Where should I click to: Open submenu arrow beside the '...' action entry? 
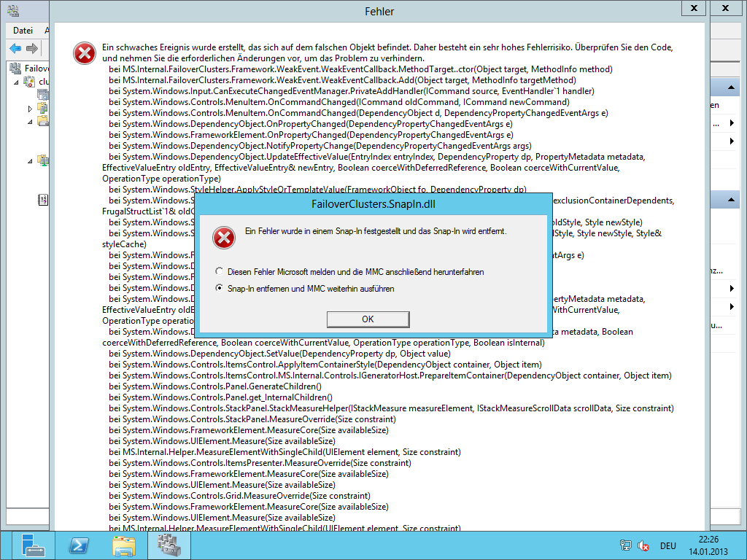coord(732,123)
